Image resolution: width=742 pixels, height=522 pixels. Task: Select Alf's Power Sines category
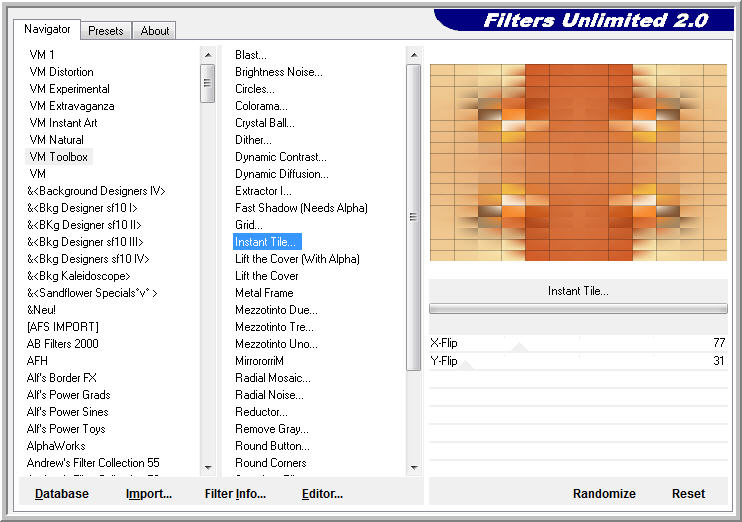tap(68, 412)
